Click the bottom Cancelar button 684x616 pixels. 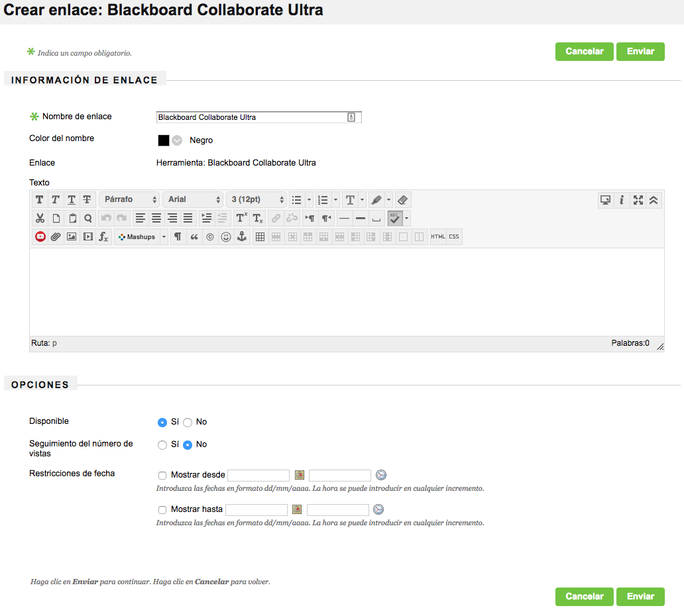coord(584,596)
